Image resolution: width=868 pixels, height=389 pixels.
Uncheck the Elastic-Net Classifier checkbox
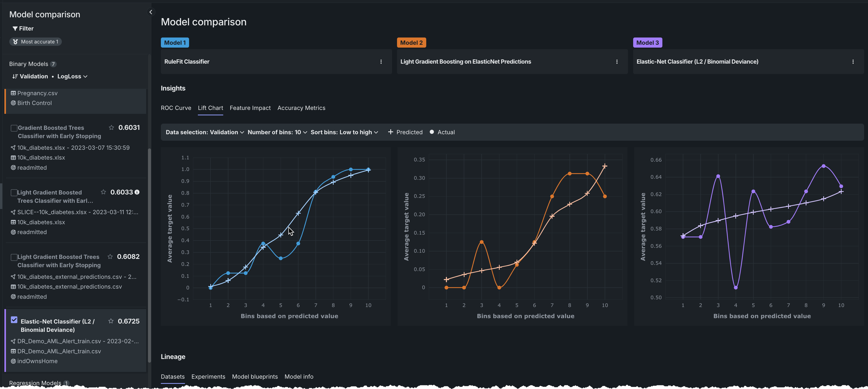pyautogui.click(x=14, y=320)
